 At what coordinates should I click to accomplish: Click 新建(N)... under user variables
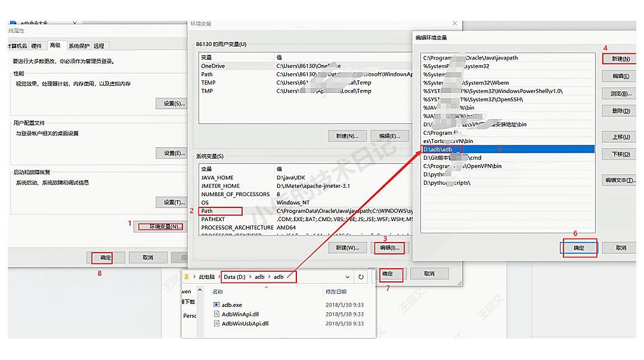pos(347,136)
